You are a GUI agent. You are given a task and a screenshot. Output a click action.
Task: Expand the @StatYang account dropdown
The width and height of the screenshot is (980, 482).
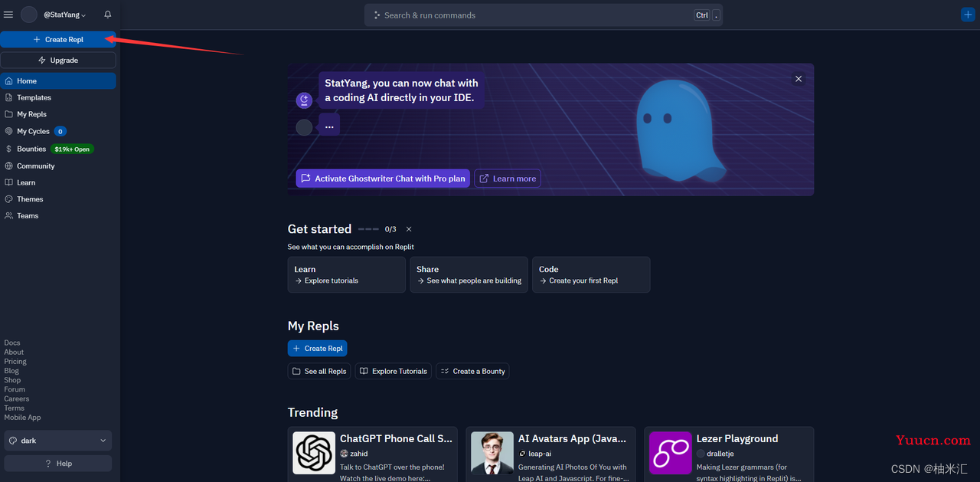point(65,15)
